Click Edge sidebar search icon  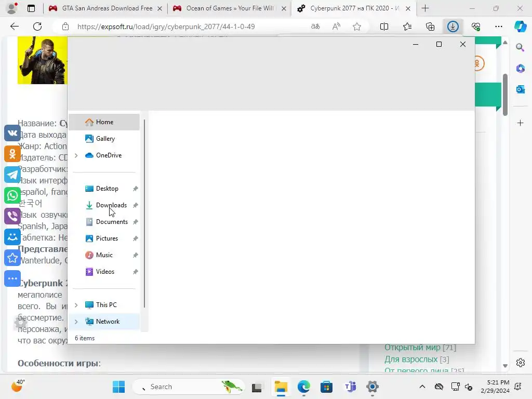pos(520,47)
